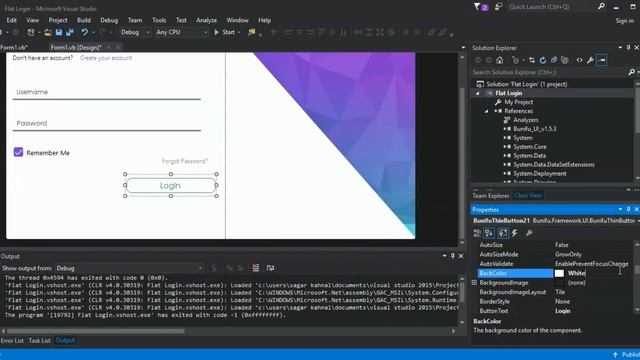640x360 pixels.
Task: Open the Edit menu
Action: 11,20
